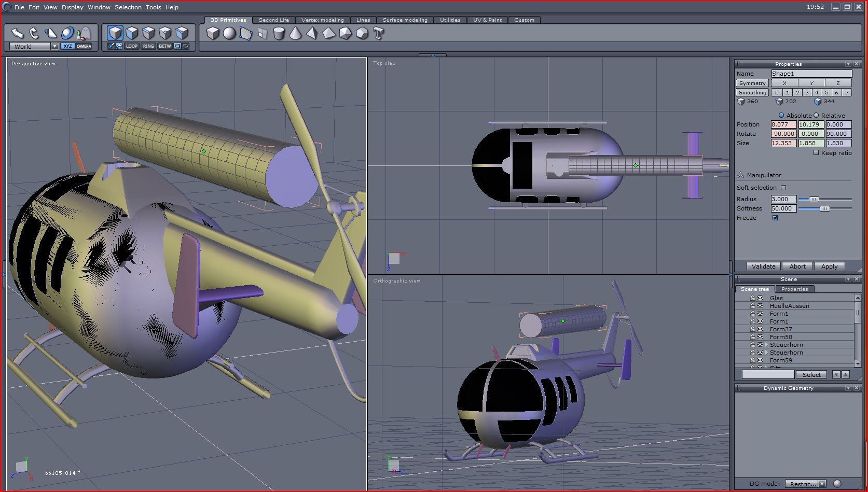The height and width of the screenshot is (492, 868).
Task: Switch to the Vertex modeling tab
Action: coord(322,20)
